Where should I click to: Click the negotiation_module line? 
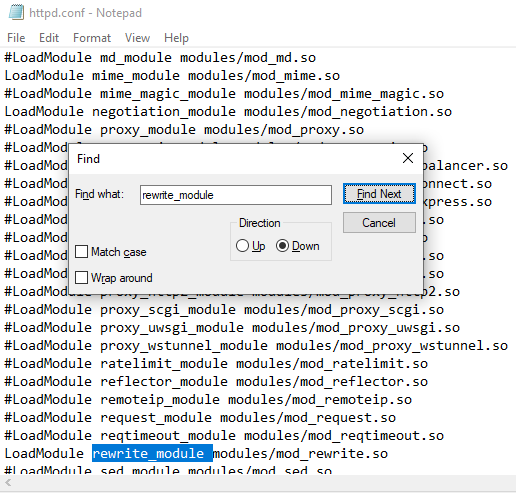(x=228, y=112)
